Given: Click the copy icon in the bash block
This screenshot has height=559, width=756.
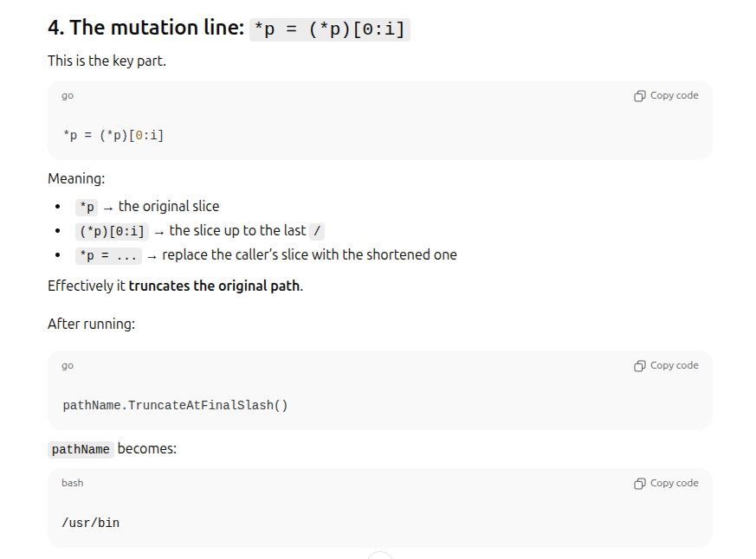Looking at the screenshot, I should pyautogui.click(x=639, y=484).
